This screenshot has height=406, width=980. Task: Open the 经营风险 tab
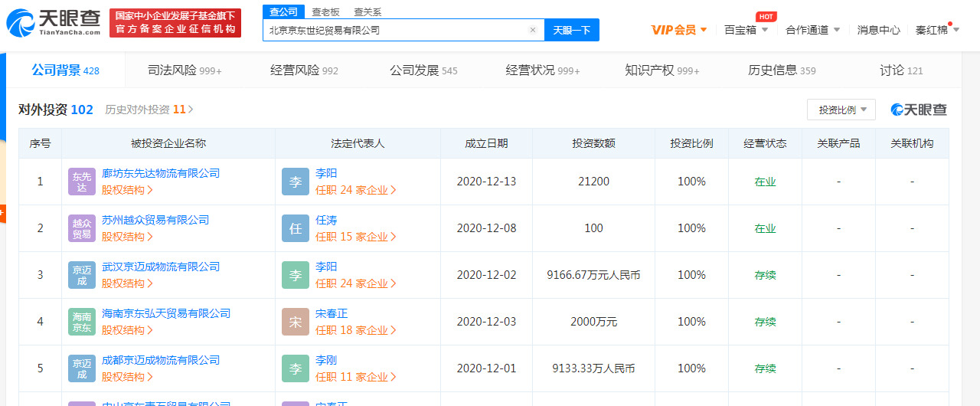coord(304,70)
